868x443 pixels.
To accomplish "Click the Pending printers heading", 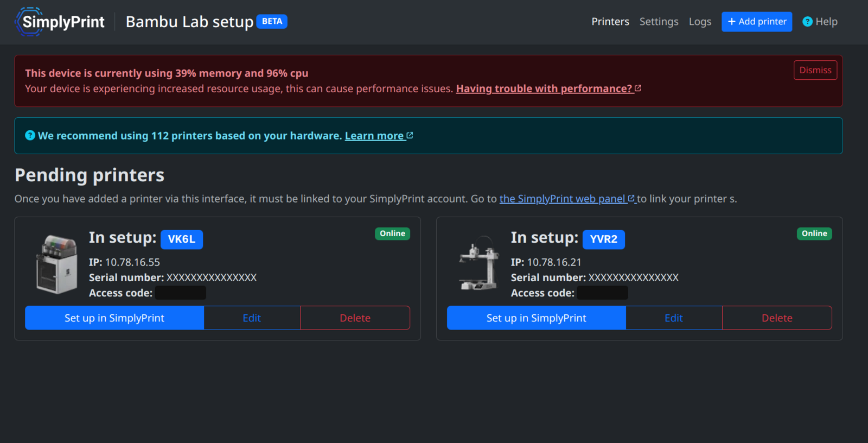I will pyautogui.click(x=90, y=175).
